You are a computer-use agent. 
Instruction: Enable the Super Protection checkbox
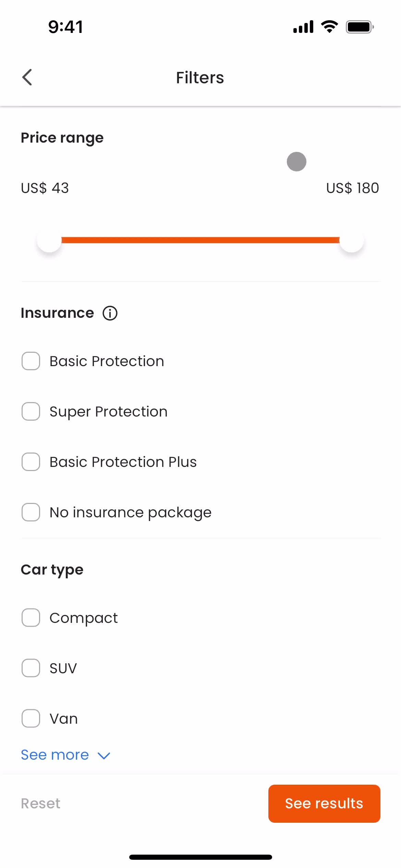(x=31, y=411)
